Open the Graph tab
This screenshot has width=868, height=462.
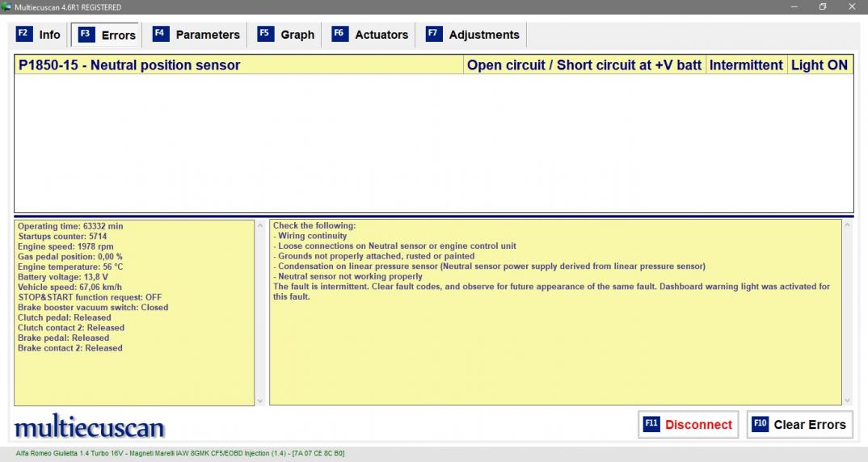tap(285, 34)
